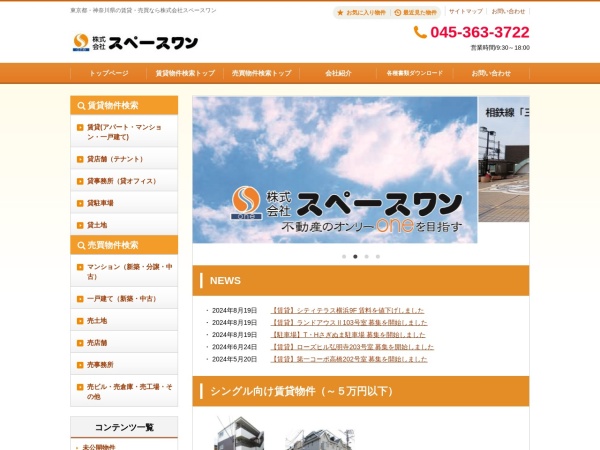Click arrow icon beside 貸事務所（貸オフィス）
This screenshot has height=450, width=600.
(80, 181)
